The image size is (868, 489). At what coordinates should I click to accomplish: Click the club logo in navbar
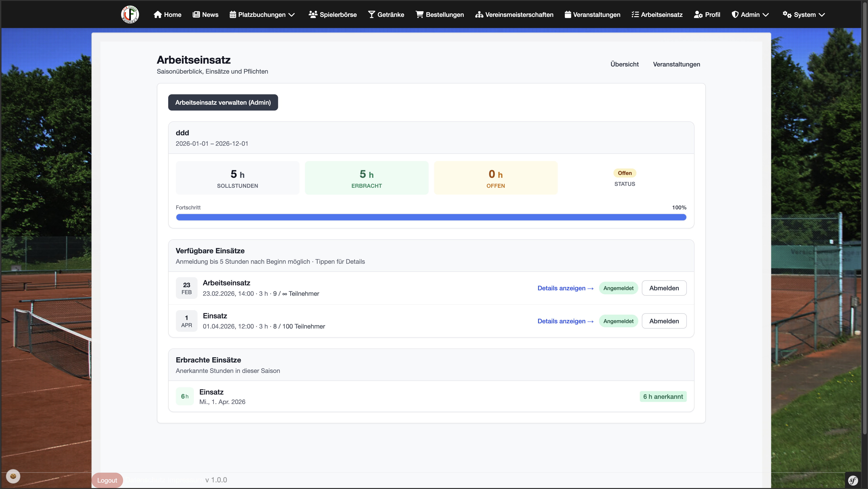pyautogui.click(x=130, y=14)
